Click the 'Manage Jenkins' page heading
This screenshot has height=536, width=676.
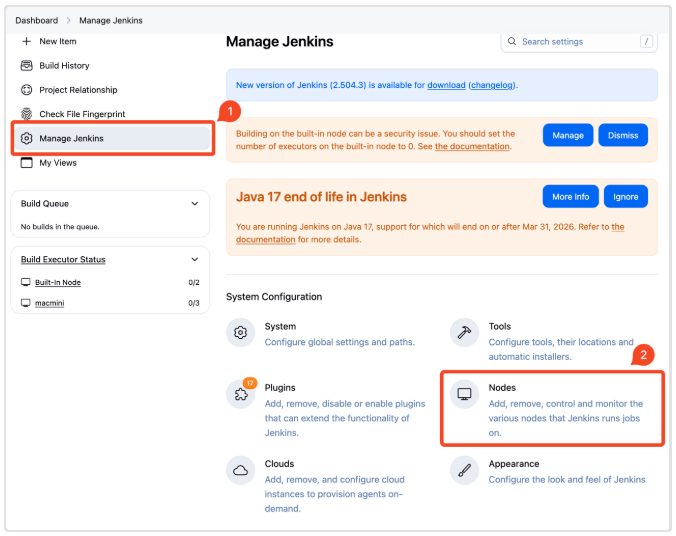coord(279,41)
